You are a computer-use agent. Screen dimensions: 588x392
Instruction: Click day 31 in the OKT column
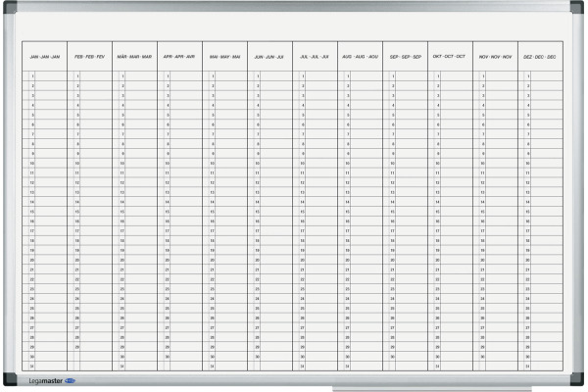point(437,367)
